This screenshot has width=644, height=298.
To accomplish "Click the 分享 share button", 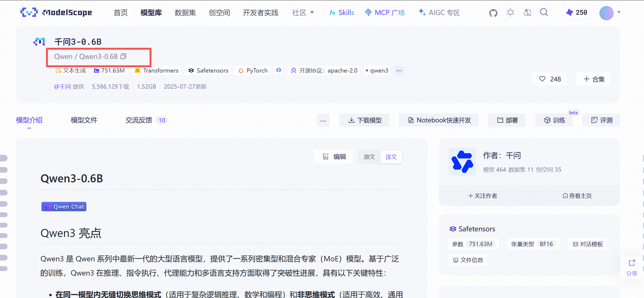I will (x=632, y=268).
